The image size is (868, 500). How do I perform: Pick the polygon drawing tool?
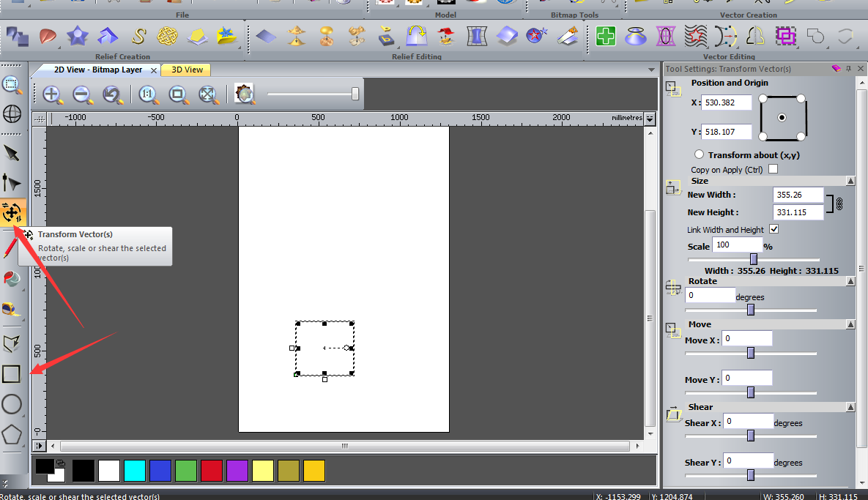coord(12,435)
